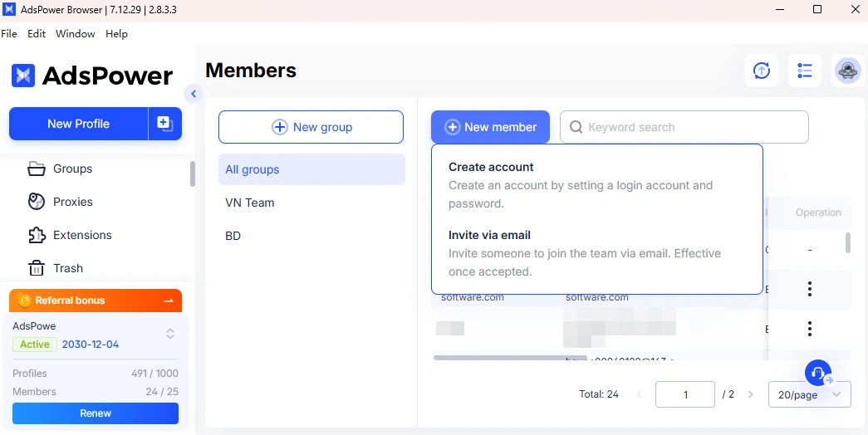Click the Operation column header
Screen dimensions: 868x435
[818, 213]
